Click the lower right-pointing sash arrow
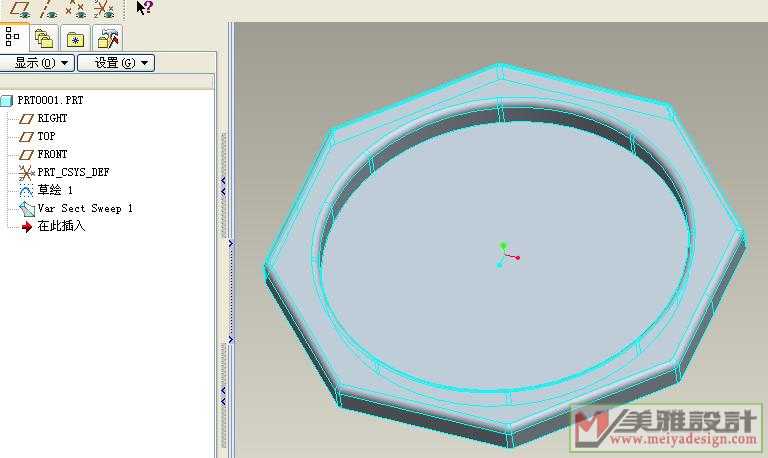Screen dimensions: 768x458 point(231,339)
